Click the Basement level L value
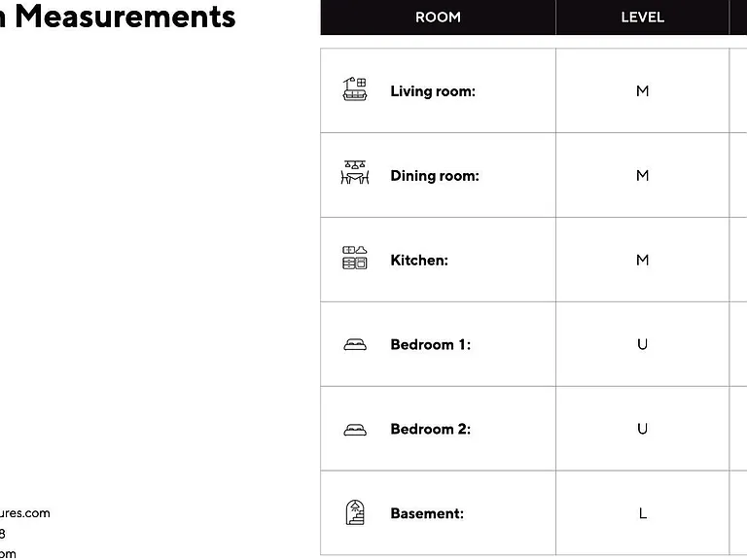Viewport: 747px width, 560px height. (x=642, y=513)
